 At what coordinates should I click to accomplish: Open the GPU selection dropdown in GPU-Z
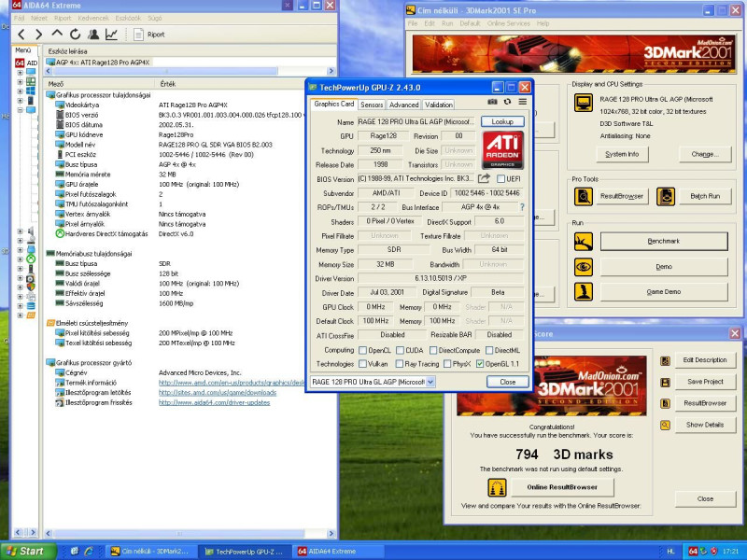coord(430,382)
